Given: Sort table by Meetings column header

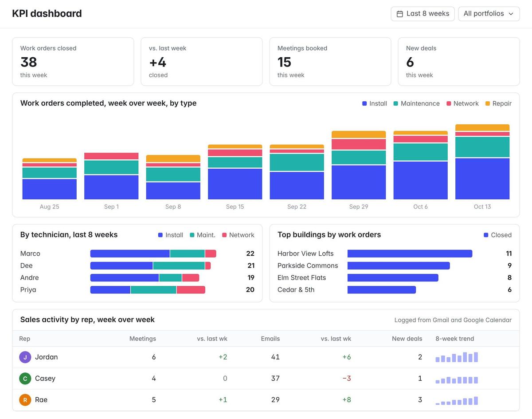Looking at the screenshot, I should (x=143, y=339).
